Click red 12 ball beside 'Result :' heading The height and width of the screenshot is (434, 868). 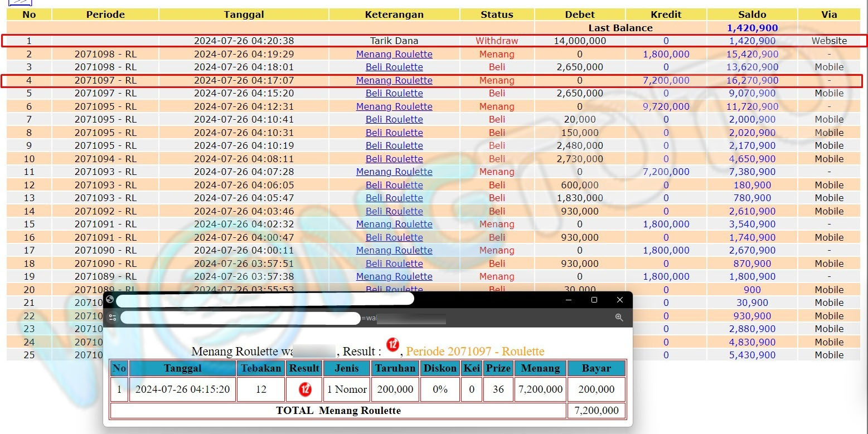(393, 345)
